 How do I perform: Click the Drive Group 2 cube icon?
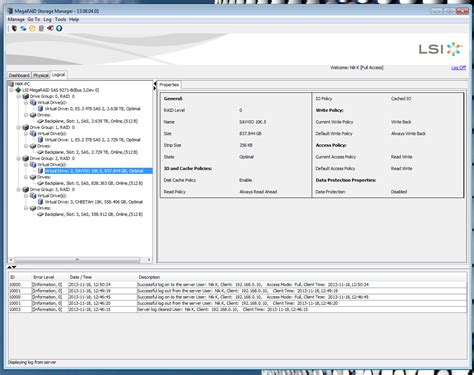point(25,158)
